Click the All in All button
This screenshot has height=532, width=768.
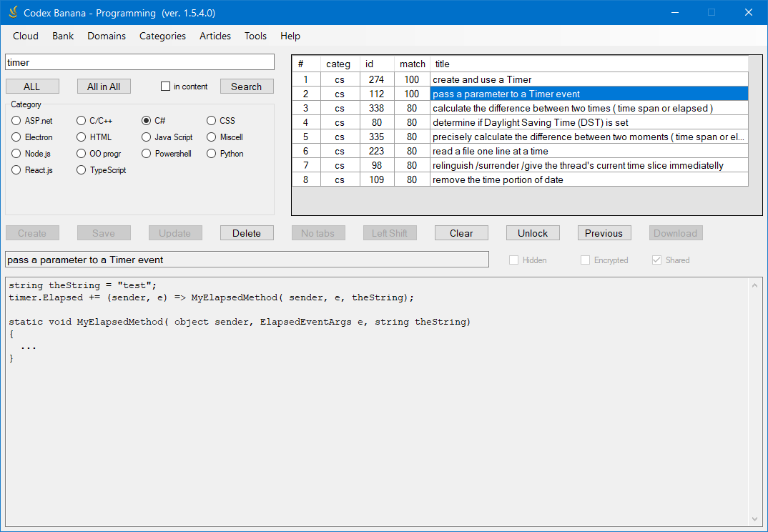coord(104,87)
